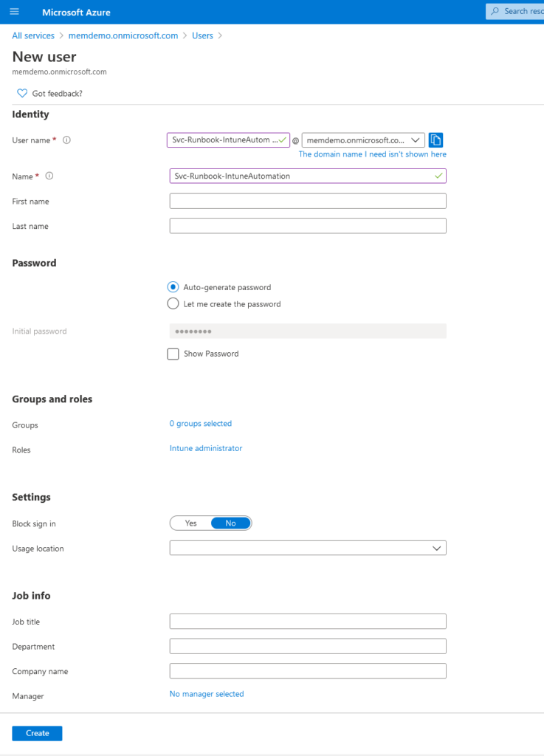Click the User name input field
This screenshot has width=544, height=756.
tap(228, 140)
